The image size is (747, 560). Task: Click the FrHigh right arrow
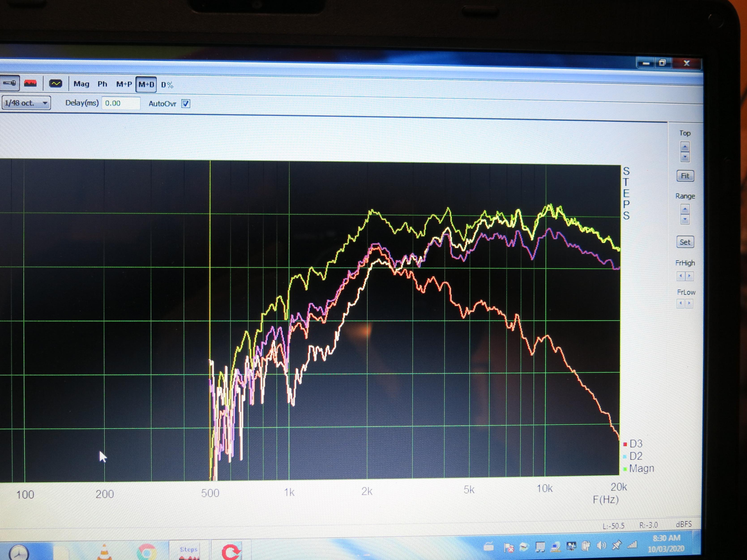pos(690,276)
